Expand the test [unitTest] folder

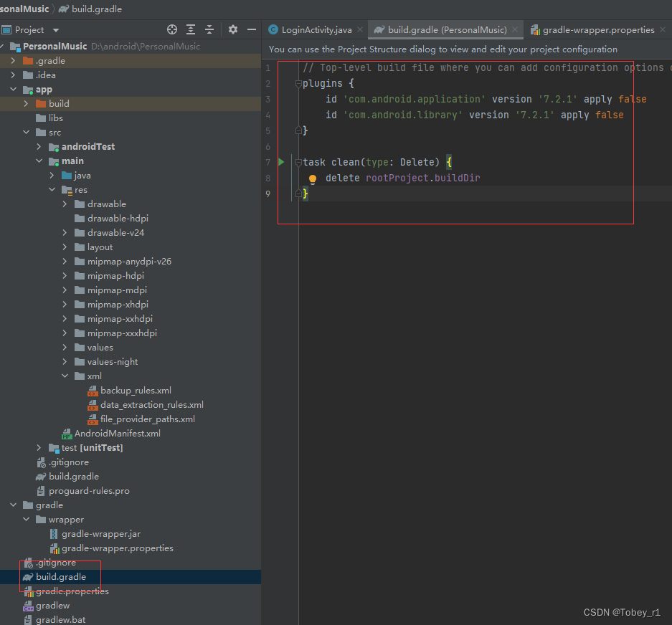point(39,448)
